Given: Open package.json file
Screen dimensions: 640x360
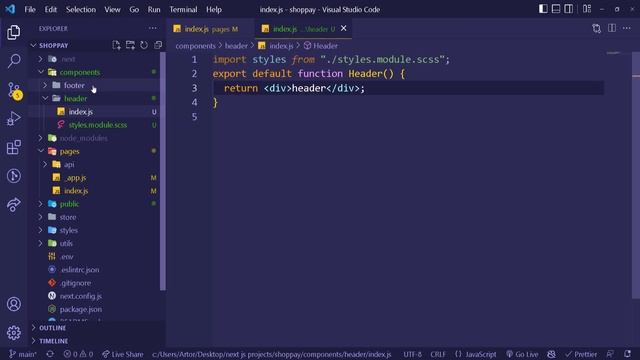Looking at the screenshot, I should tap(81, 309).
